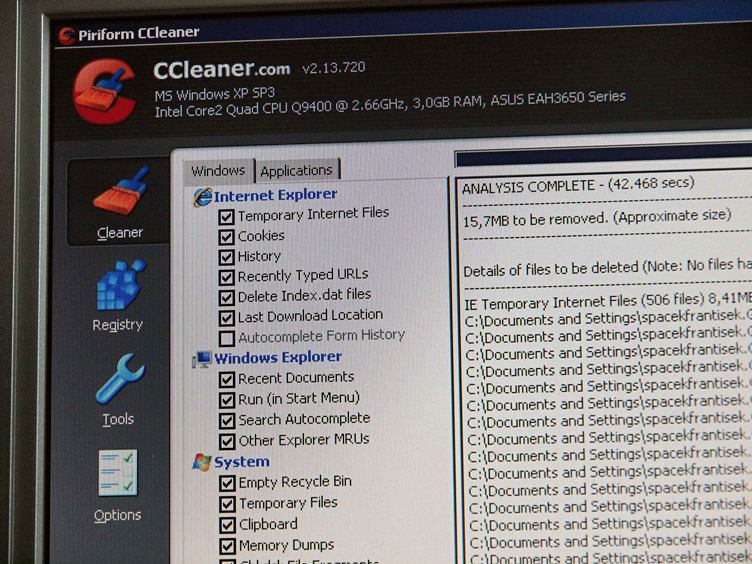This screenshot has height=564, width=752.
Task: Click the analysis progress bar
Action: [x=603, y=156]
